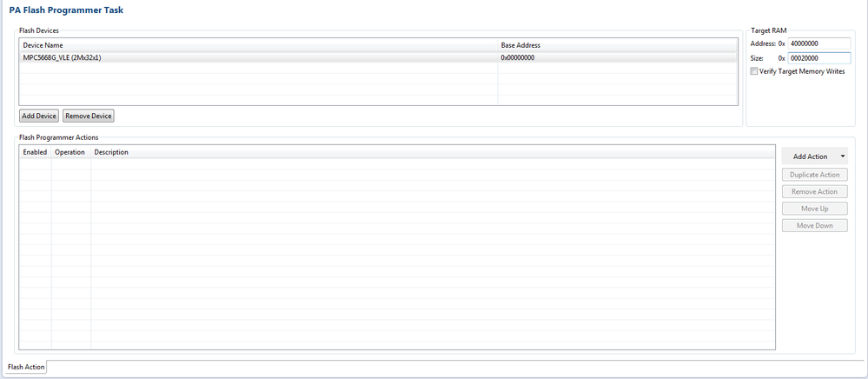Click the Duplicate Action button
Screen dimensions: 868x379
pyautogui.click(x=814, y=175)
